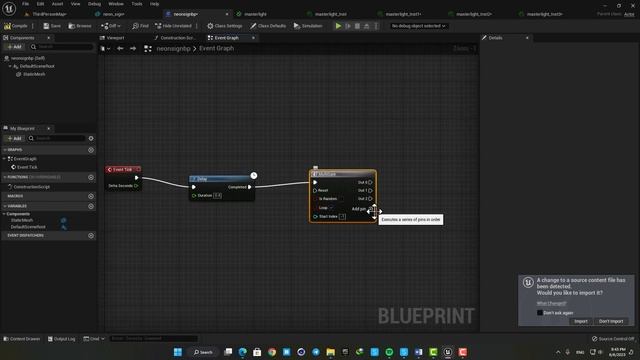This screenshot has height=360, width=640.
Task: Click the green Play button
Action: click(x=338, y=26)
